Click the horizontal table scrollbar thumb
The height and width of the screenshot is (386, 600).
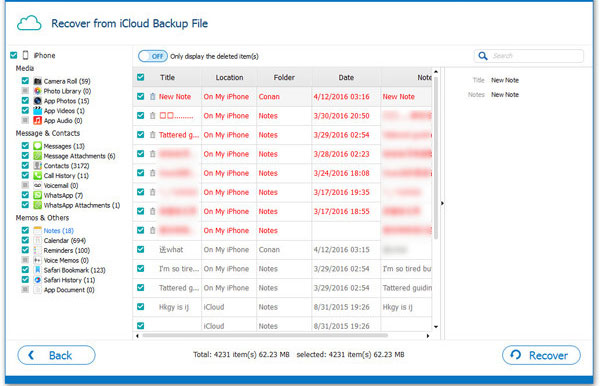tap(265, 336)
